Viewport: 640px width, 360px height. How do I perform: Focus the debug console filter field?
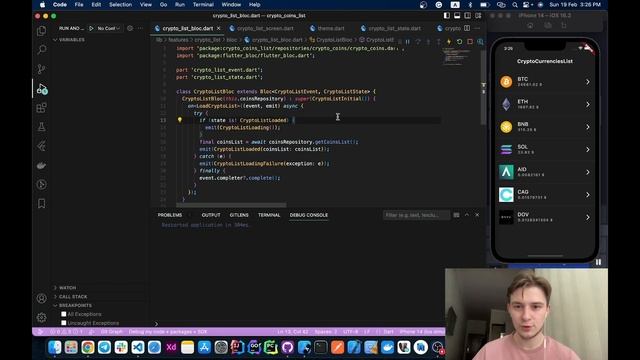coord(416,215)
